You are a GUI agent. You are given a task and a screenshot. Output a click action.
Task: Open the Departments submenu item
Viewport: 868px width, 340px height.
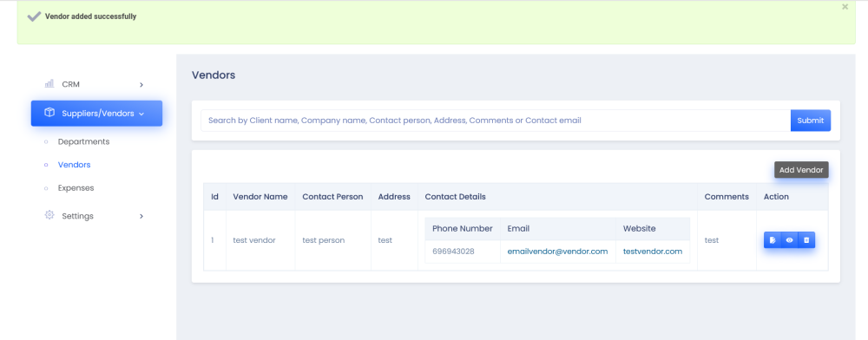coord(83,141)
